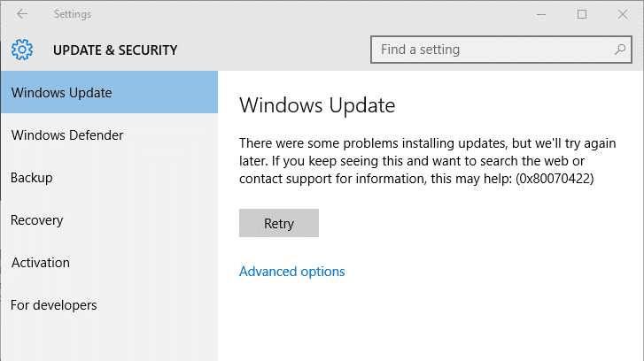Focus the Find a setting box
The image size is (644, 361).
(x=492, y=50)
